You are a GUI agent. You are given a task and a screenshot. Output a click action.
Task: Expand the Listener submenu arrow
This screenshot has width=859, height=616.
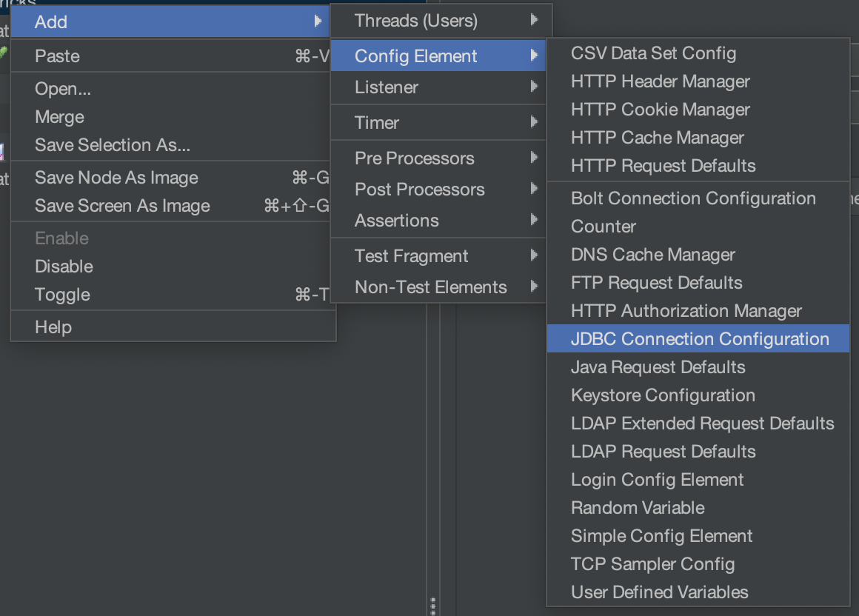[x=534, y=87]
